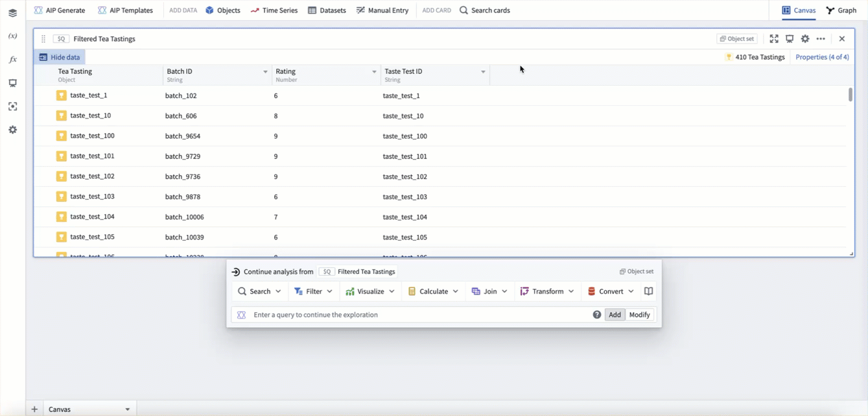Open the three-dot more options menu
868x416 pixels.
click(821, 39)
